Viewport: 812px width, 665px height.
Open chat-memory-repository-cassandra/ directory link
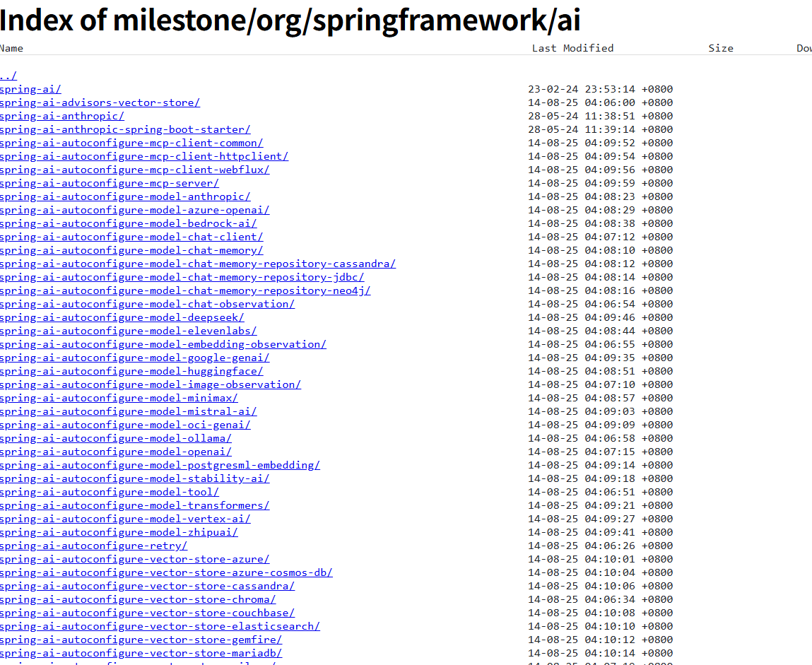pyautogui.click(x=198, y=264)
